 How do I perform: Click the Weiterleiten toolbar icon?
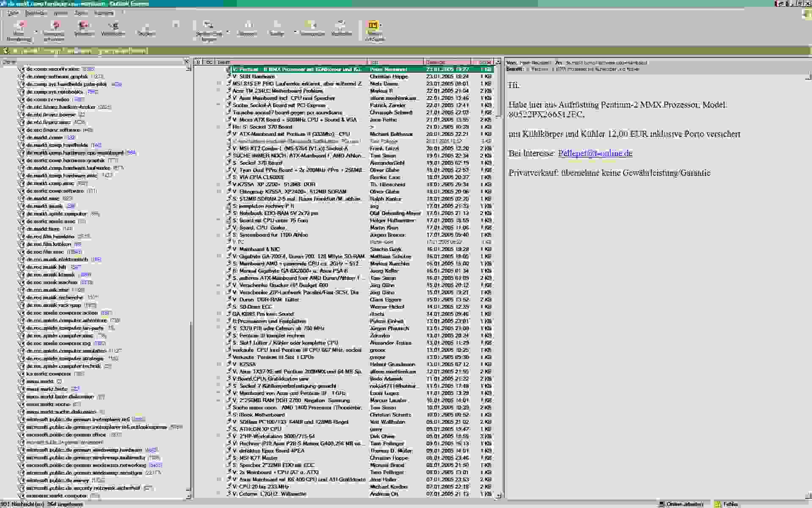[x=113, y=29]
